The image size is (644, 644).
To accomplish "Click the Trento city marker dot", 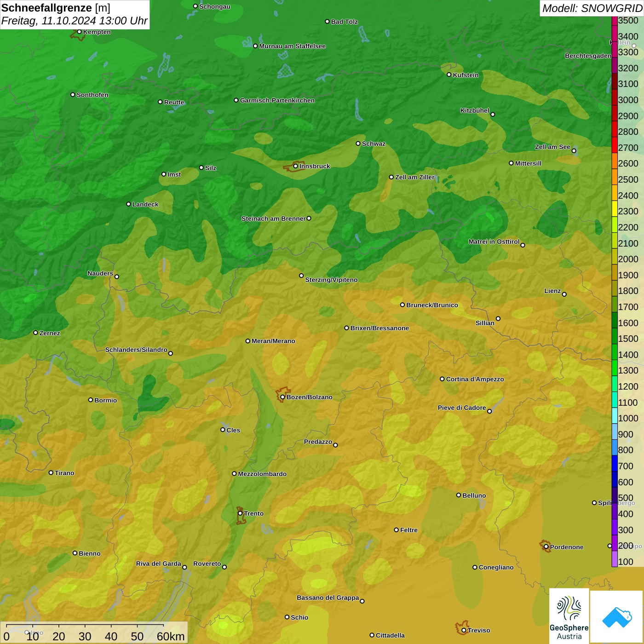I will (240, 513).
